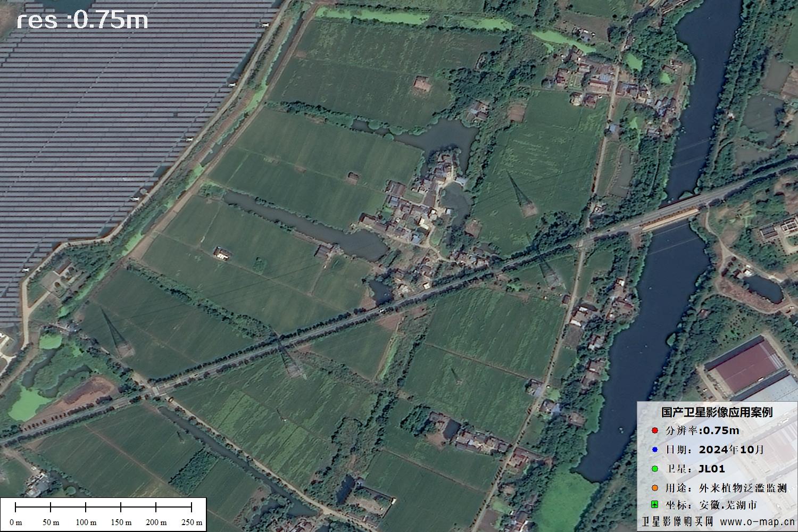Click the 0 m mark on scale bar
The image size is (798, 532).
16,522
